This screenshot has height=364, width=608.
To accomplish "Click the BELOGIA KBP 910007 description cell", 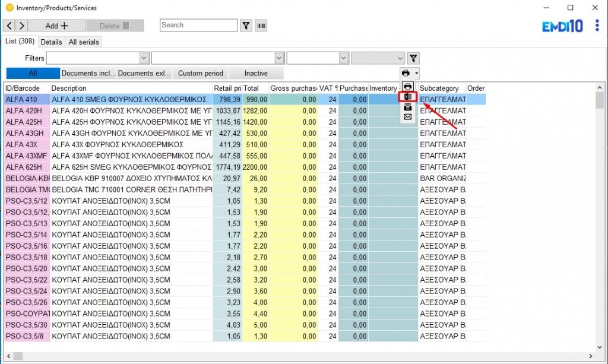I will pyautogui.click(x=131, y=178).
